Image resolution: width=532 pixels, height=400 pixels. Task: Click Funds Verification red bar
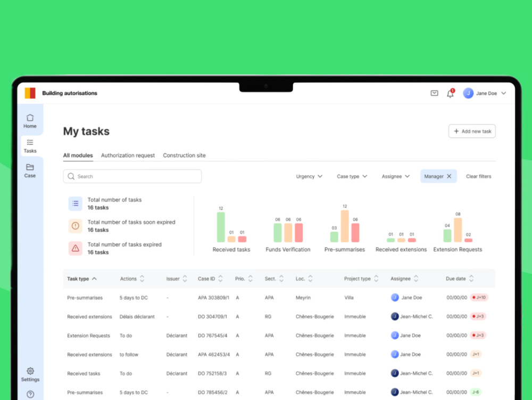[298, 233]
